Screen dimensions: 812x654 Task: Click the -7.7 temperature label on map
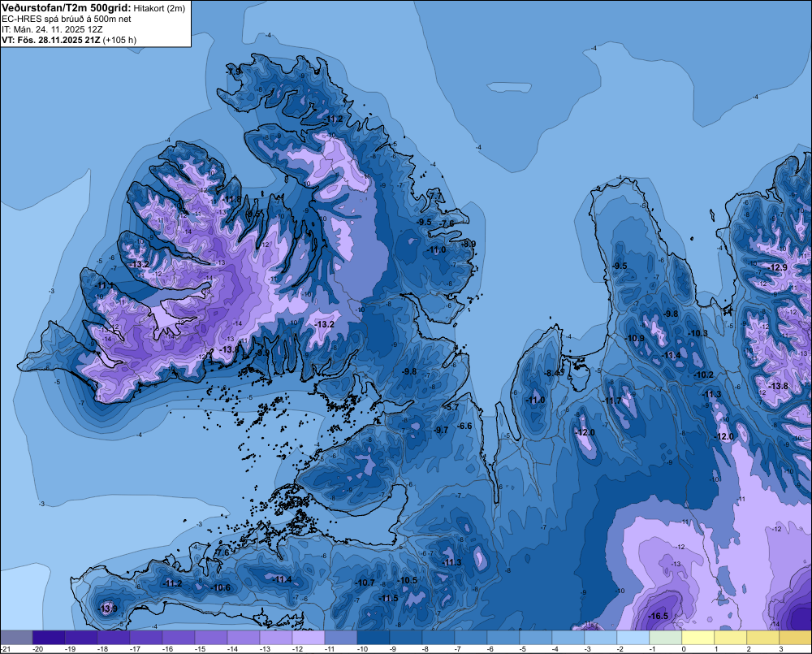435,196
